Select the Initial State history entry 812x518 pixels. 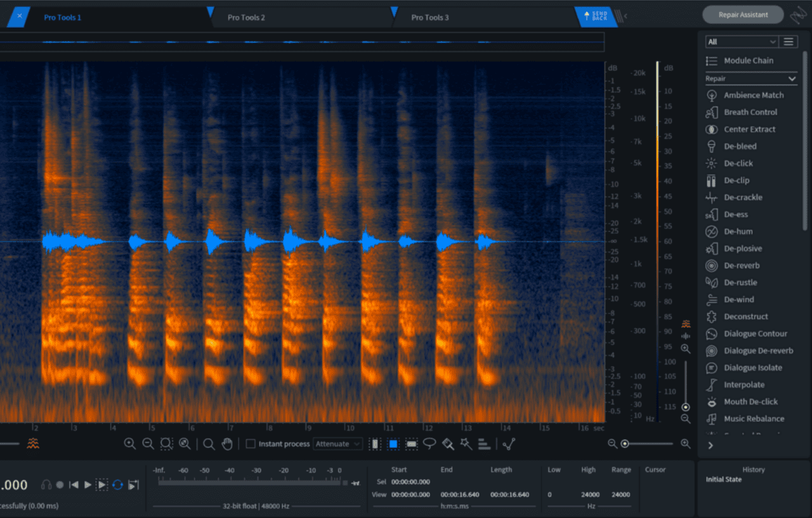723,479
